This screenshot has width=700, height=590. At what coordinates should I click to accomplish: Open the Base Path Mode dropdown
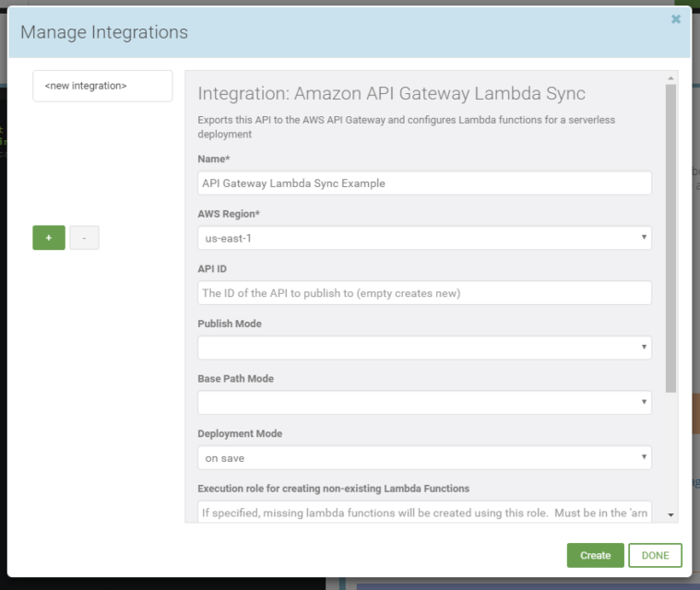coord(424,403)
